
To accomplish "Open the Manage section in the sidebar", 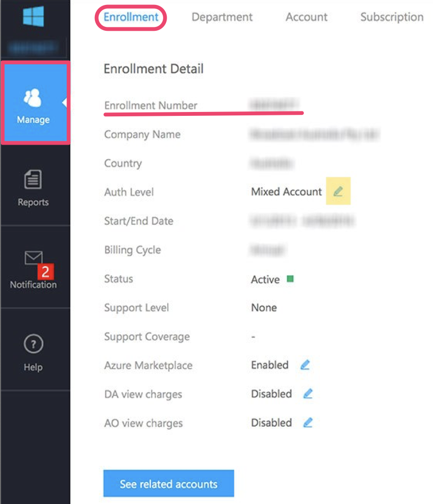I will [34, 103].
